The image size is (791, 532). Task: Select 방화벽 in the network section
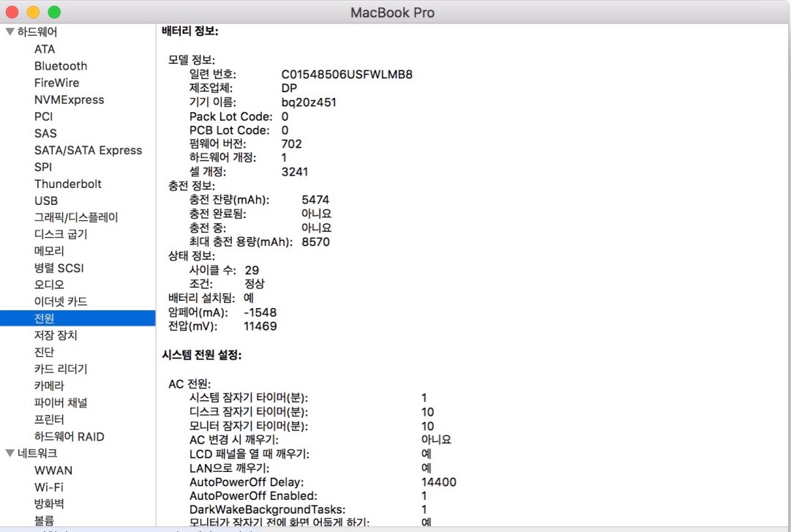coord(49,504)
